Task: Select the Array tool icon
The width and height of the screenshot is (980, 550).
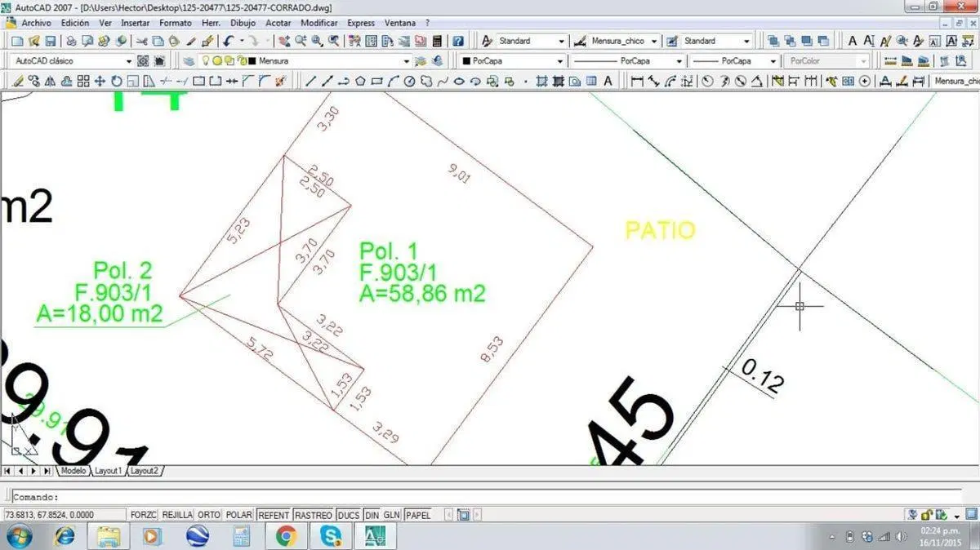Action: [x=83, y=81]
